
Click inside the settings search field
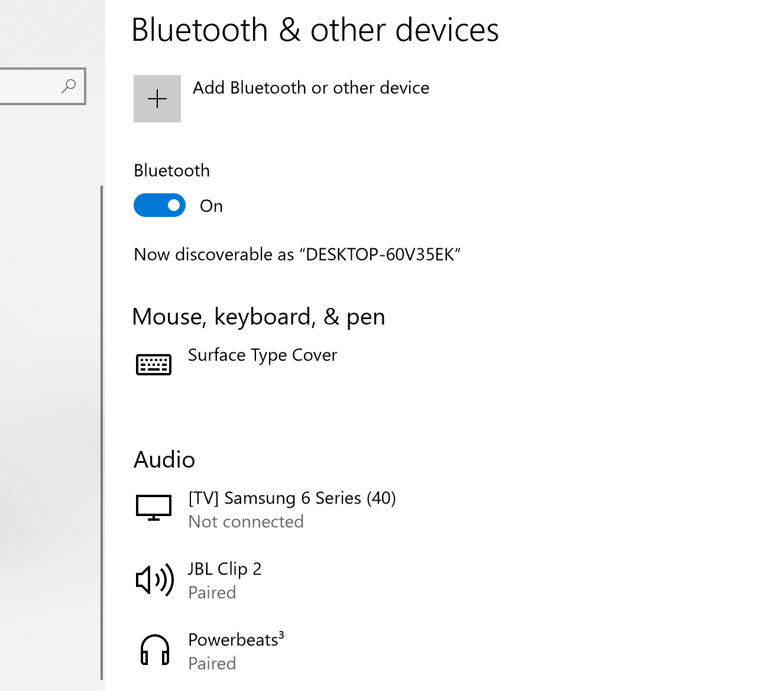(30, 86)
